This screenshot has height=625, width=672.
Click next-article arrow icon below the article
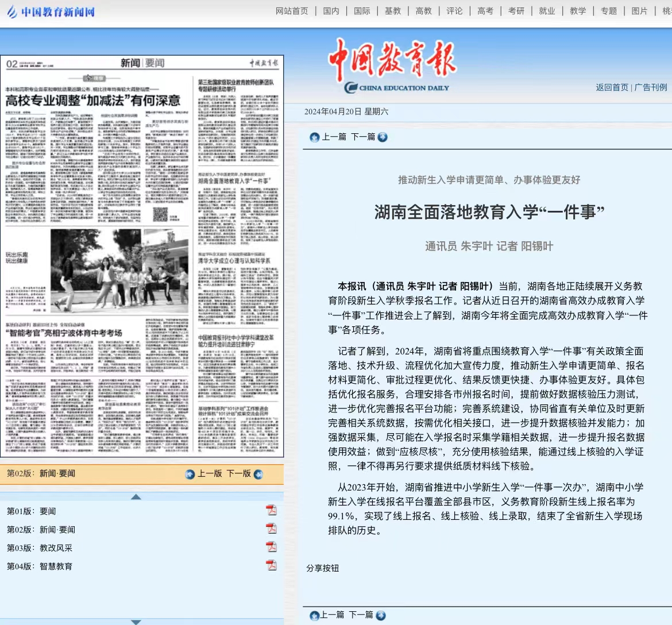(381, 616)
